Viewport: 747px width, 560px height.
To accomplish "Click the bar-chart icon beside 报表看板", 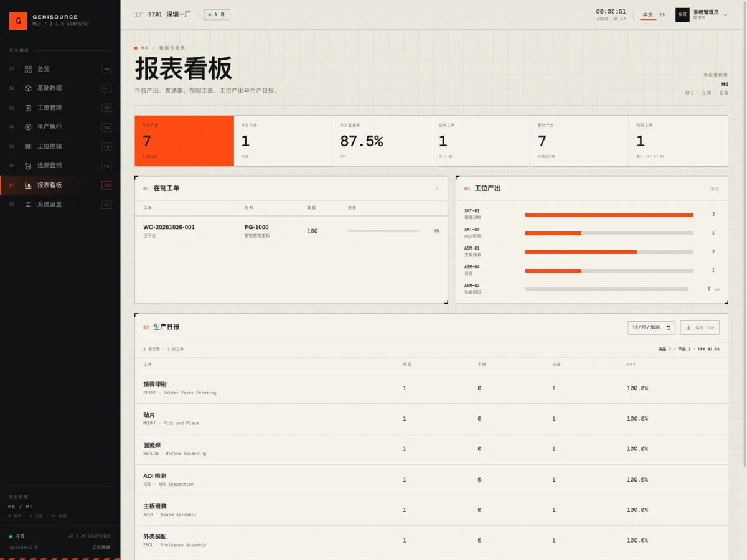I will 28,185.
